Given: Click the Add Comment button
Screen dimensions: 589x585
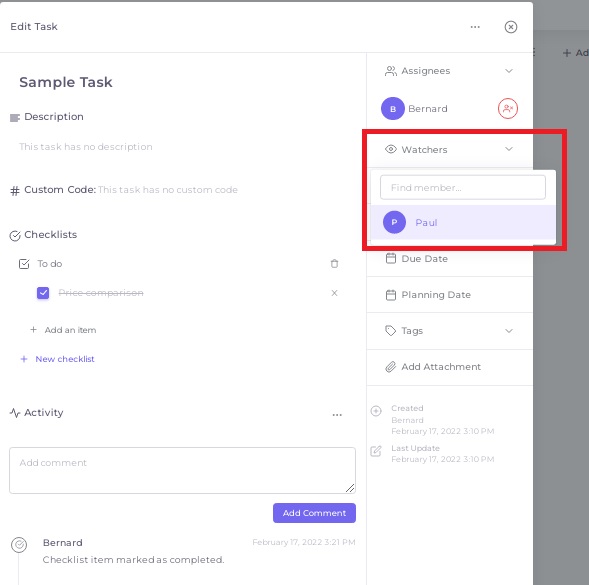Looking at the screenshot, I should coord(314,513).
